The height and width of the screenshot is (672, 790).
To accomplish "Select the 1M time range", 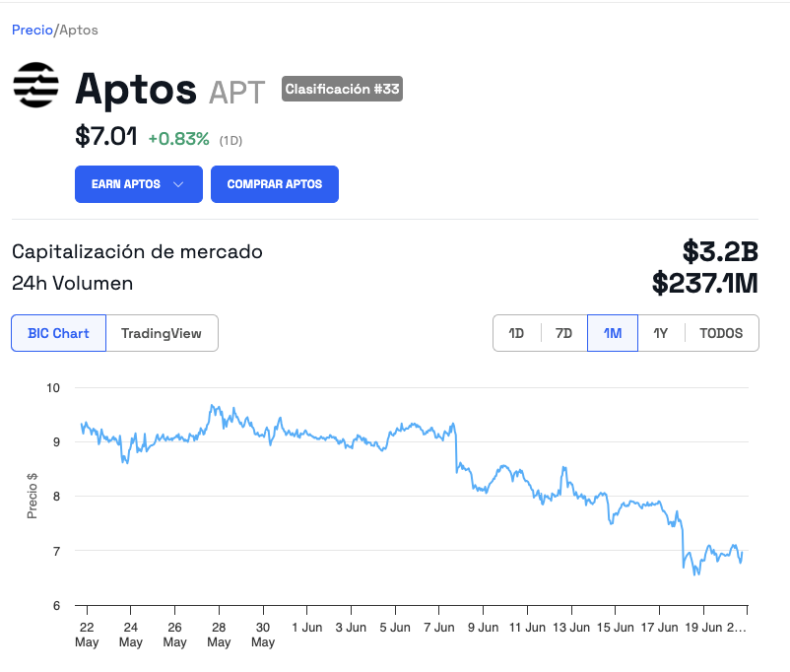I will click(x=613, y=333).
